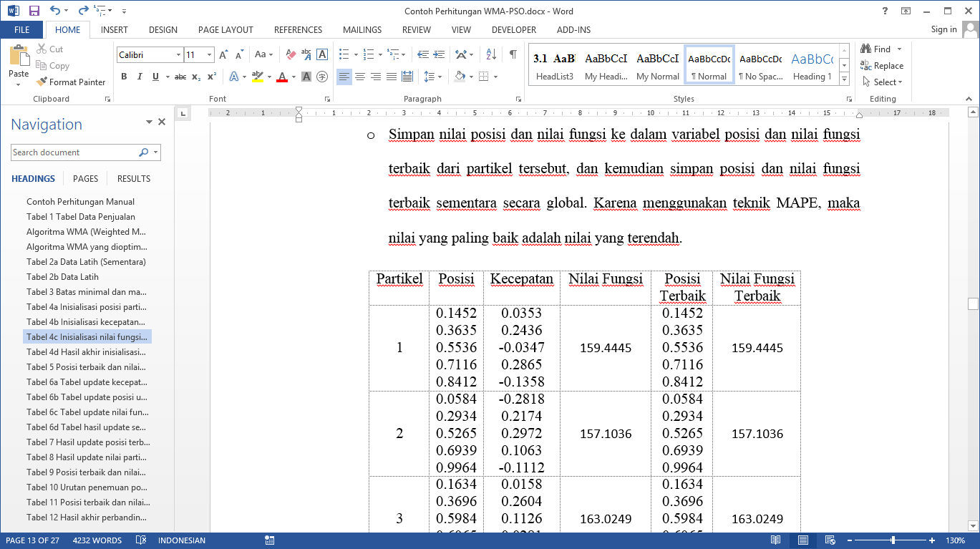Switch to PAGES tab in Navigation
Viewport: 980px width, 549px height.
(86, 179)
